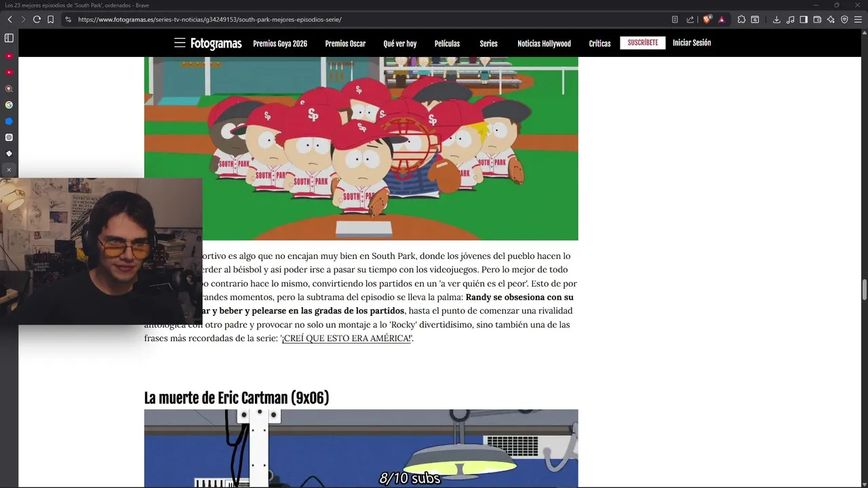The image size is (868, 488).
Task: Click the page vertical scrollbar thumb
Action: click(x=864, y=289)
